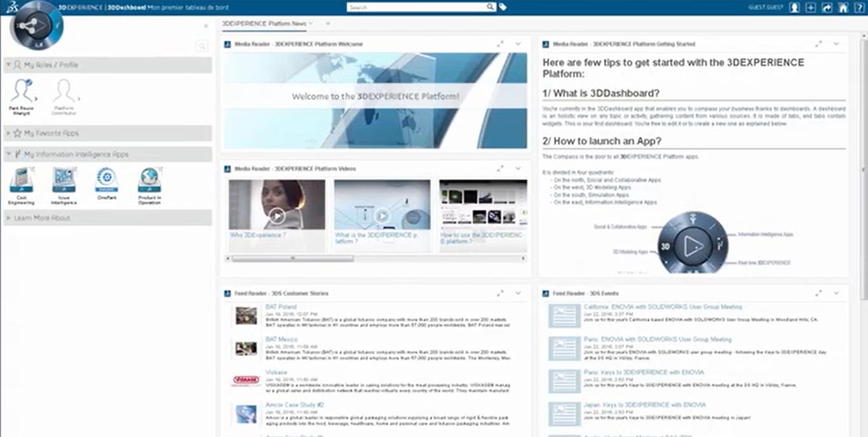Click the Japan event feed icon
The width and height of the screenshot is (868, 437).
[x=564, y=413]
